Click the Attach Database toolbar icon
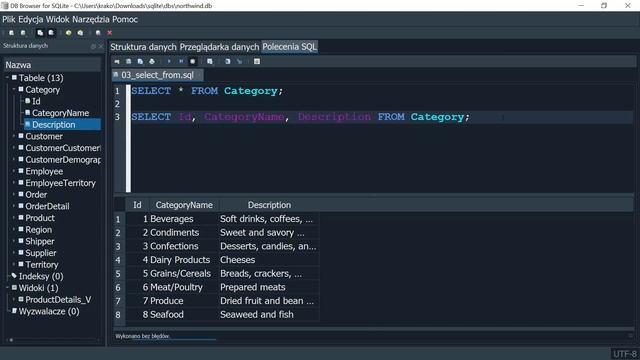Viewport: 640px width, 360px height. click(x=98, y=33)
